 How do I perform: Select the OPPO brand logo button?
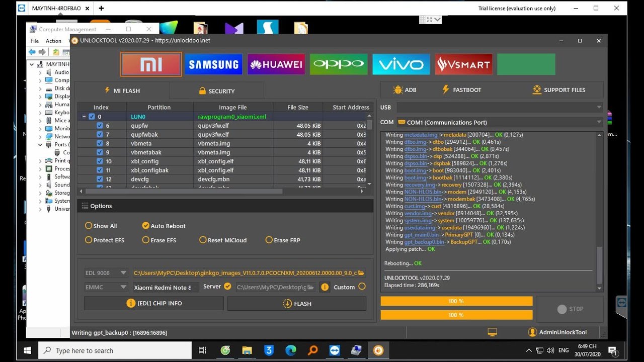(339, 64)
